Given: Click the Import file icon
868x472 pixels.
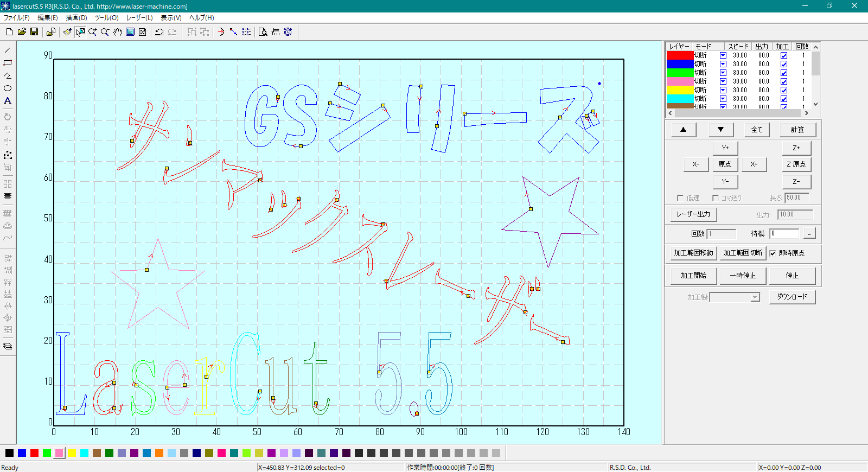Looking at the screenshot, I should click(50, 32).
